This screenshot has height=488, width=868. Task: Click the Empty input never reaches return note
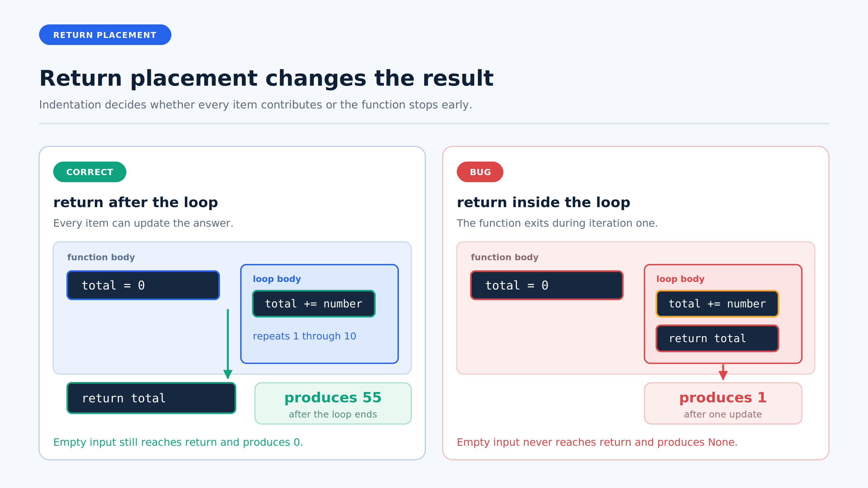pos(597,442)
